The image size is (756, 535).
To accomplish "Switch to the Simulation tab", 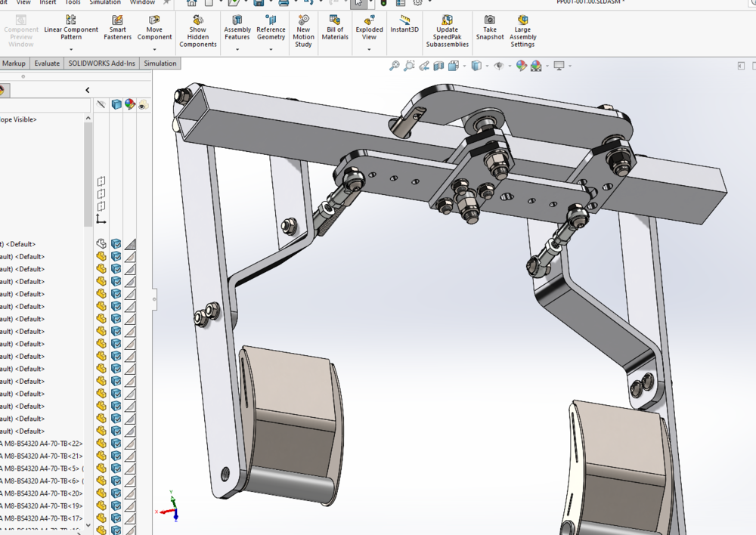I will [x=160, y=63].
